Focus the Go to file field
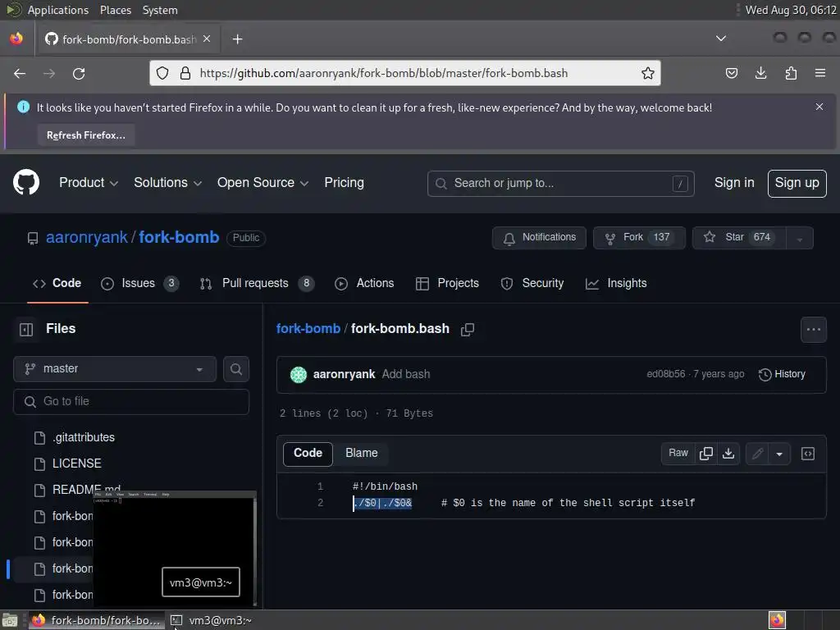 [x=131, y=402]
